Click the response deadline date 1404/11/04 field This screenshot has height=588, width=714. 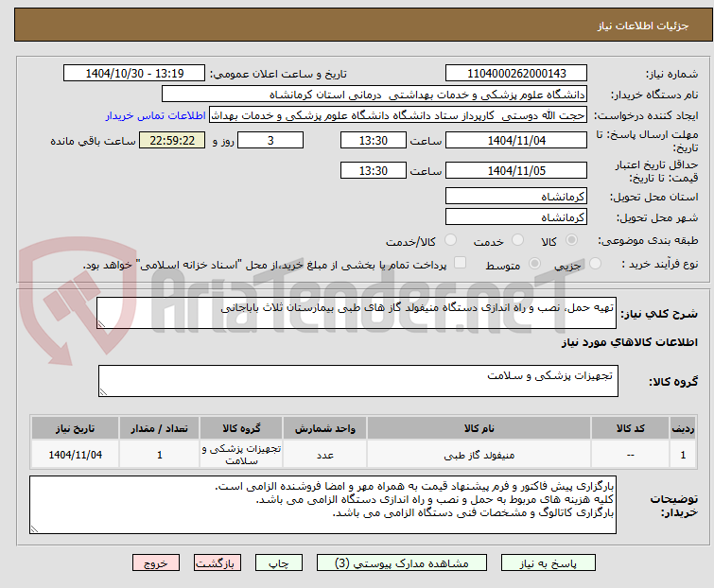pyautogui.click(x=516, y=140)
